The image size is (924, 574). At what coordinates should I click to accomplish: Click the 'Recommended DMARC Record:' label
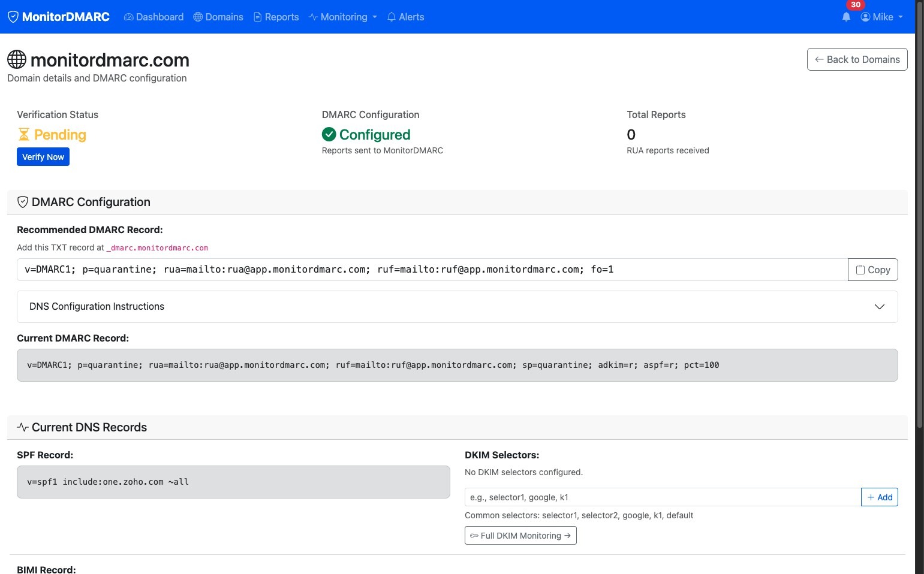point(90,229)
